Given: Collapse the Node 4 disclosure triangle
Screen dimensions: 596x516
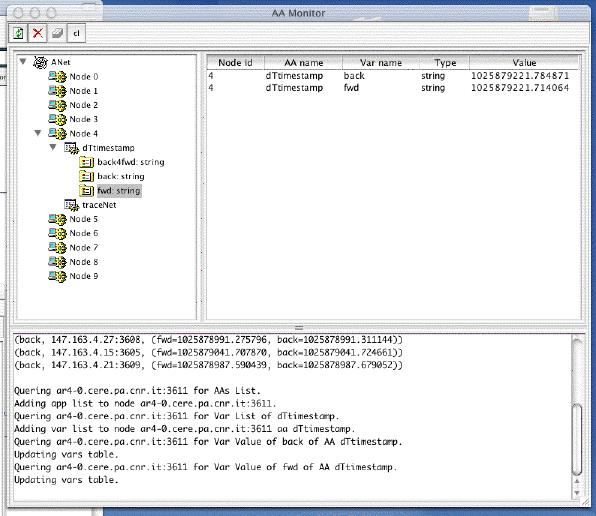Looking at the screenshot, I should tap(38, 133).
